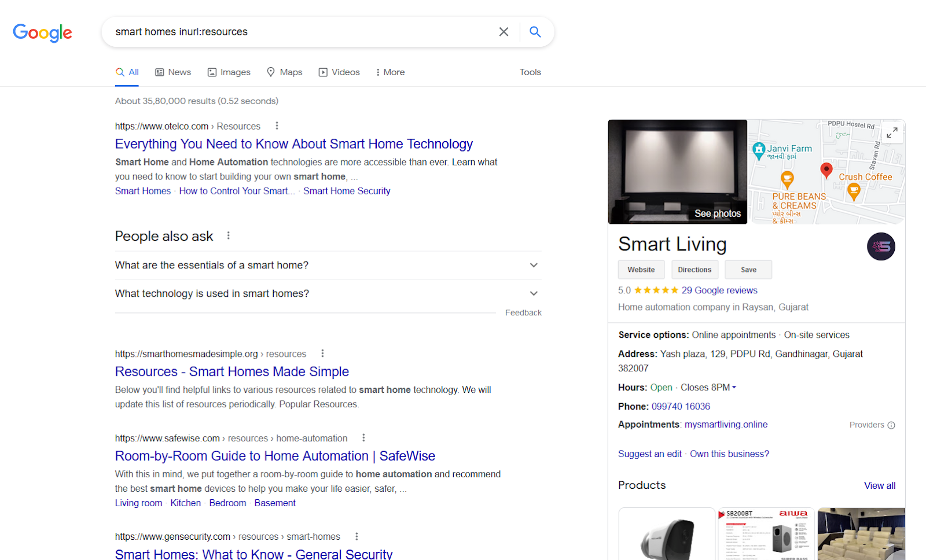This screenshot has height=560, width=926.
Task: Open the security camera product thumbnail
Action: (667, 534)
